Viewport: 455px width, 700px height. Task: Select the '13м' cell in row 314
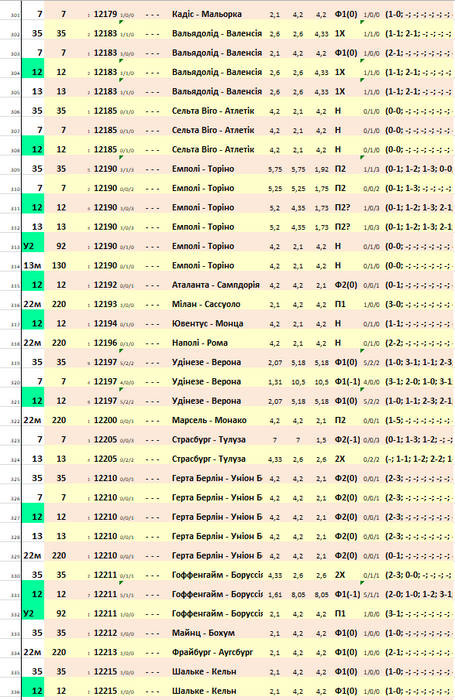(x=33, y=266)
